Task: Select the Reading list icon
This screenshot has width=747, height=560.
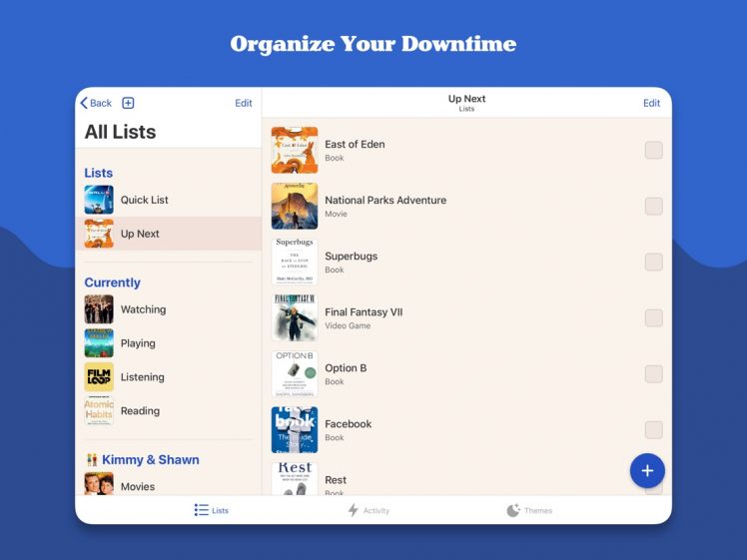Action: 99,411
